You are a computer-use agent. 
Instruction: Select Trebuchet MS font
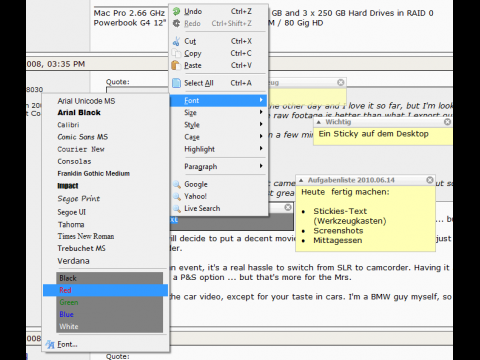[x=105, y=248]
